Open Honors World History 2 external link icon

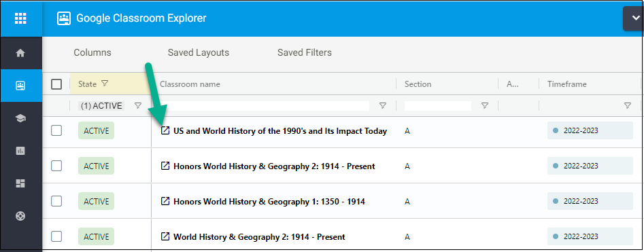click(x=165, y=166)
